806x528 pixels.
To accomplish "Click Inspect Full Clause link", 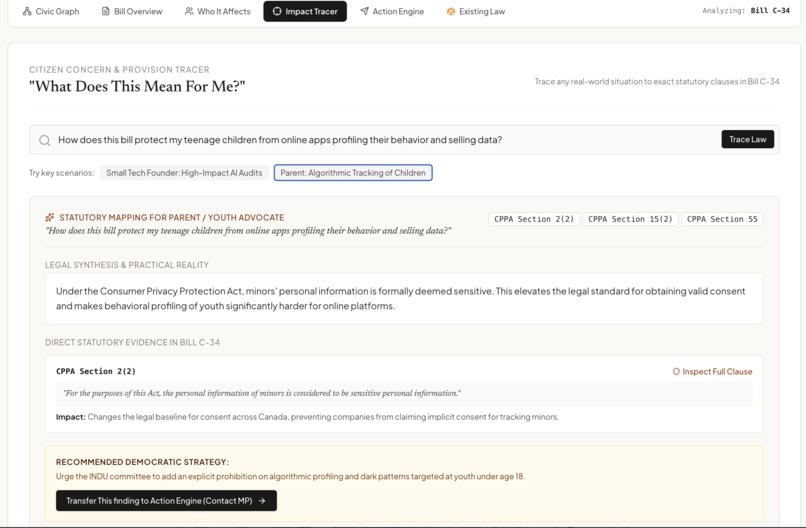I will [x=712, y=372].
